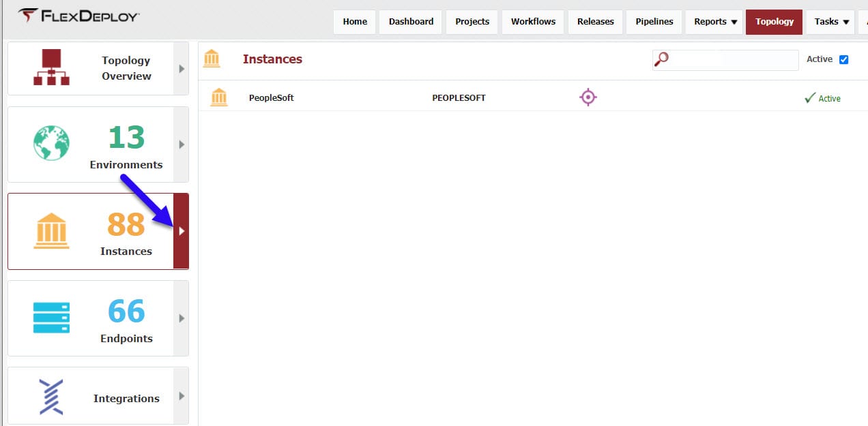Click the Instances header building icon
This screenshot has height=426, width=868.
pyautogui.click(x=212, y=59)
